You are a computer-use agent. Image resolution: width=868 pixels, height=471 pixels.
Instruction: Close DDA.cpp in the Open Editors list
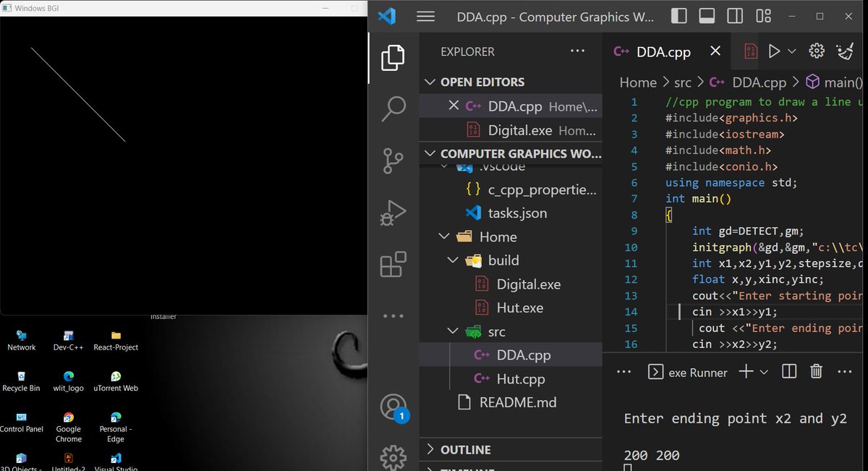[454, 106]
